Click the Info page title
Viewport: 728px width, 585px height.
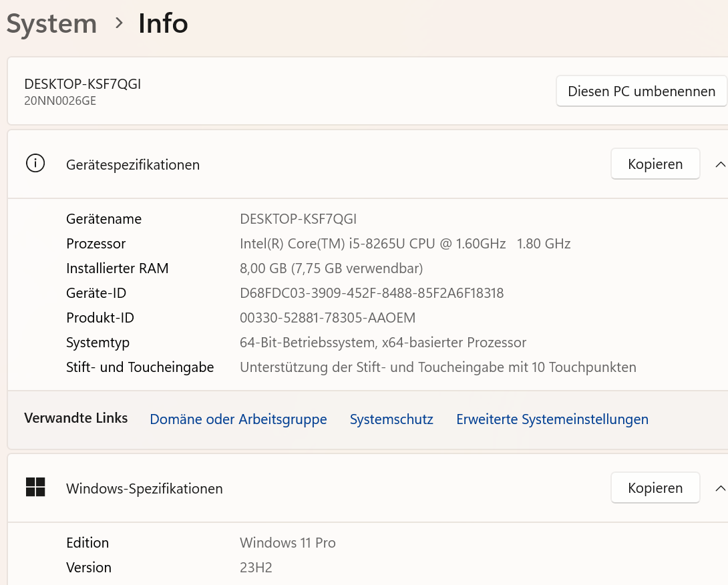click(x=163, y=23)
